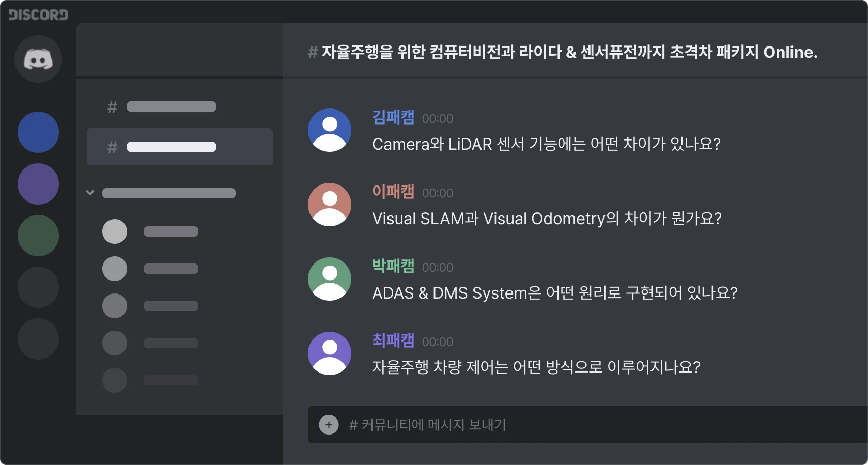The image size is (868, 465).
Task: Click 최패캠's purple avatar
Action: [330, 353]
